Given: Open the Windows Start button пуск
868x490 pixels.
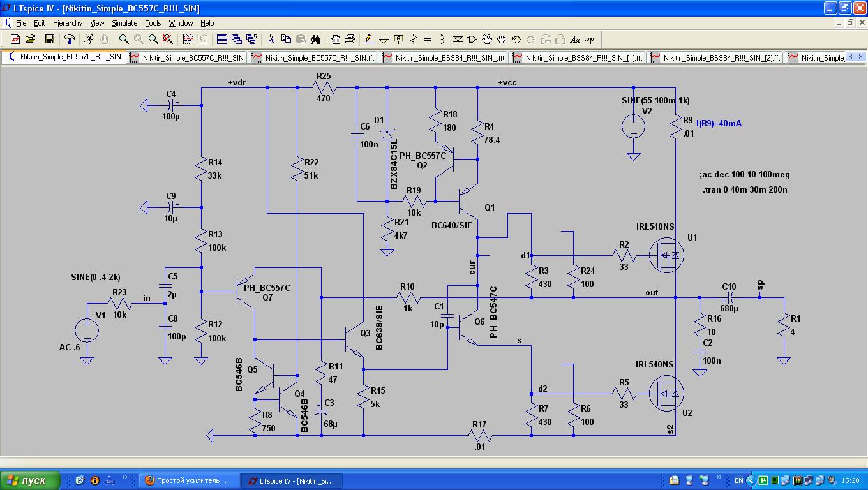Looking at the screenshot, I should click(31, 480).
